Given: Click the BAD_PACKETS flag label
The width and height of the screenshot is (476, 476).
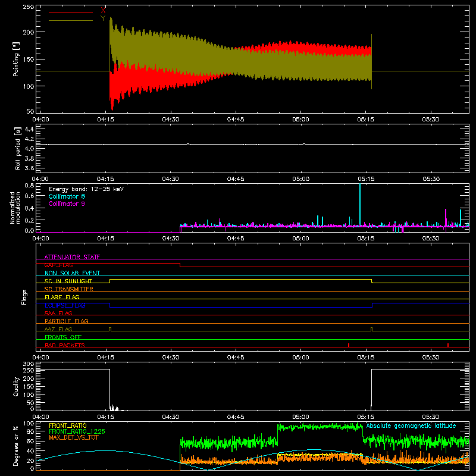Looking at the screenshot, I should pyautogui.click(x=65, y=345).
